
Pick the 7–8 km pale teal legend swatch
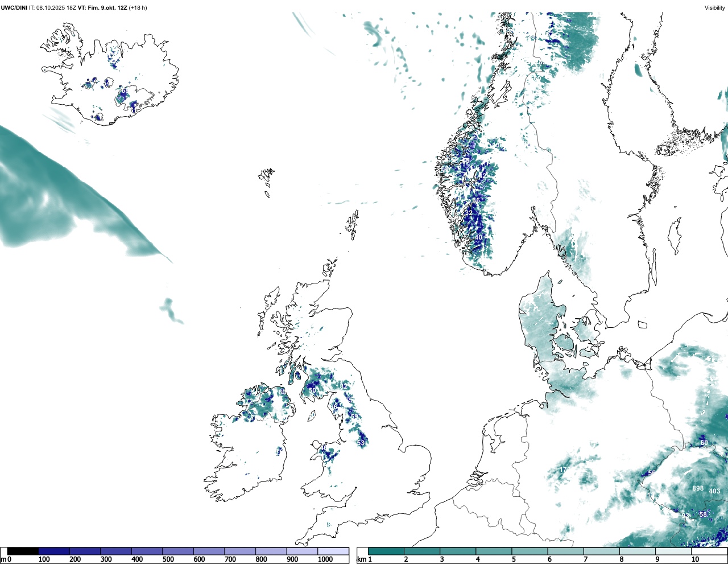click(601, 551)
